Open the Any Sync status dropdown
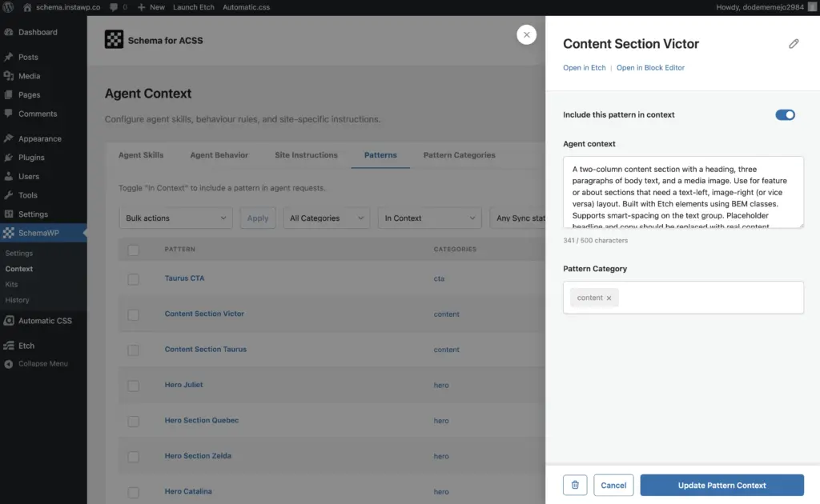The width and height of the screenshot is (820, 504). (518, 218)
